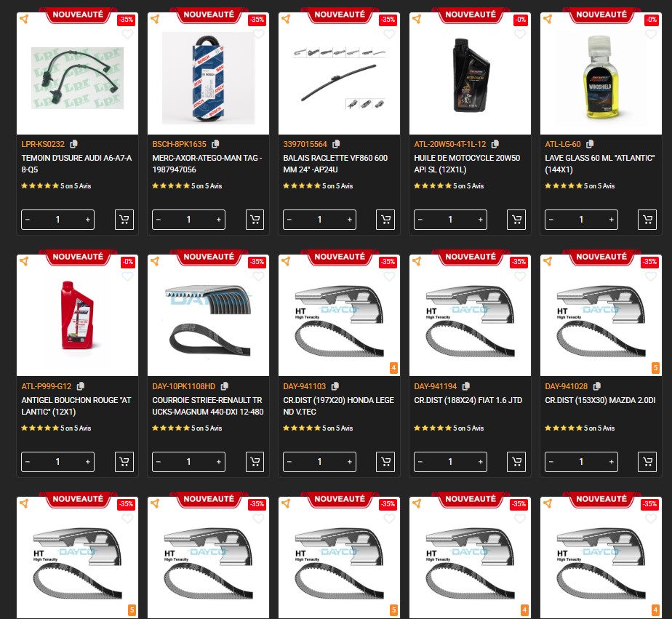The image size is (672, 619).
Task: Decrease quantity for antigel bouchon rouge
Action: coord(28,462)
